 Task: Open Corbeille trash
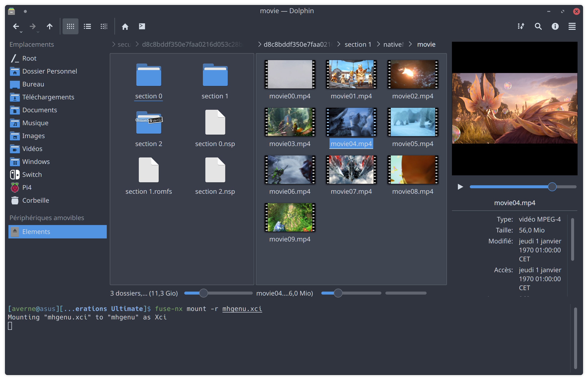58,200
